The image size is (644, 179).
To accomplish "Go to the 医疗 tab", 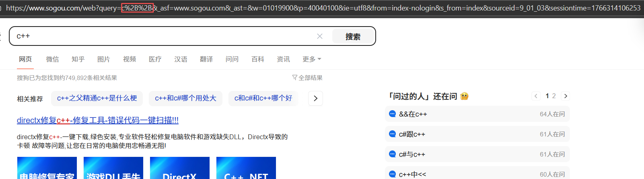I will click(155, 59).
